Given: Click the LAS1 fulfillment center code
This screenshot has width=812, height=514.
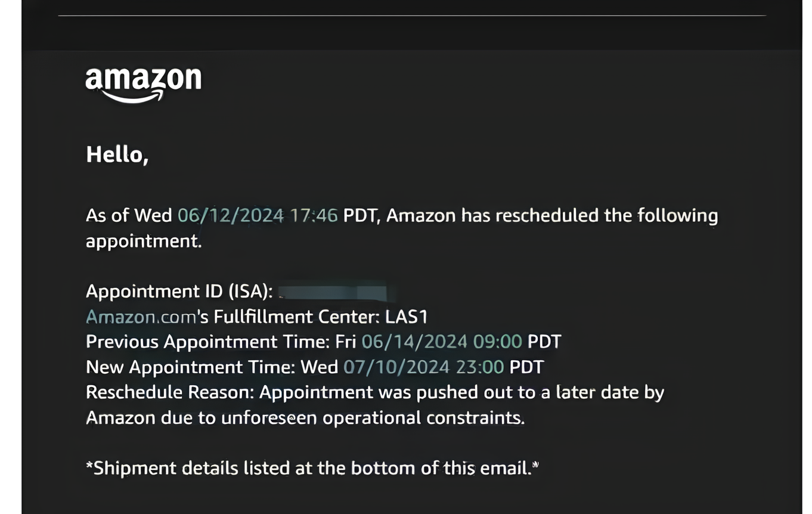Looking at the screenshot, I should (x=407, y=317).
